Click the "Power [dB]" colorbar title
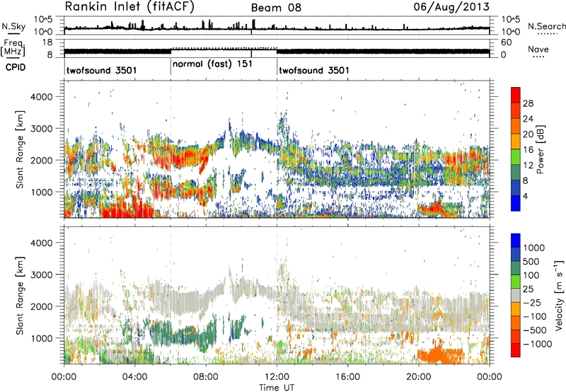The image size is (566, 392). (540, 149)
